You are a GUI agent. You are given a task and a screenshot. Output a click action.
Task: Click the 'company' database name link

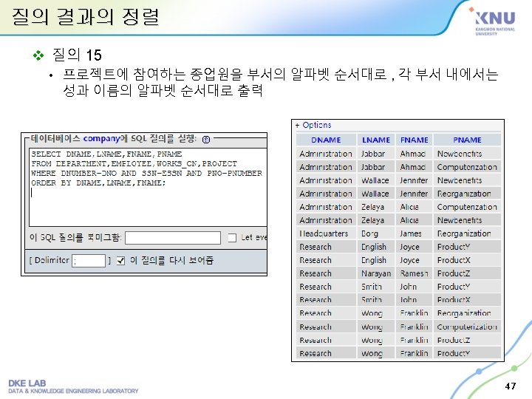coord(102,139)
